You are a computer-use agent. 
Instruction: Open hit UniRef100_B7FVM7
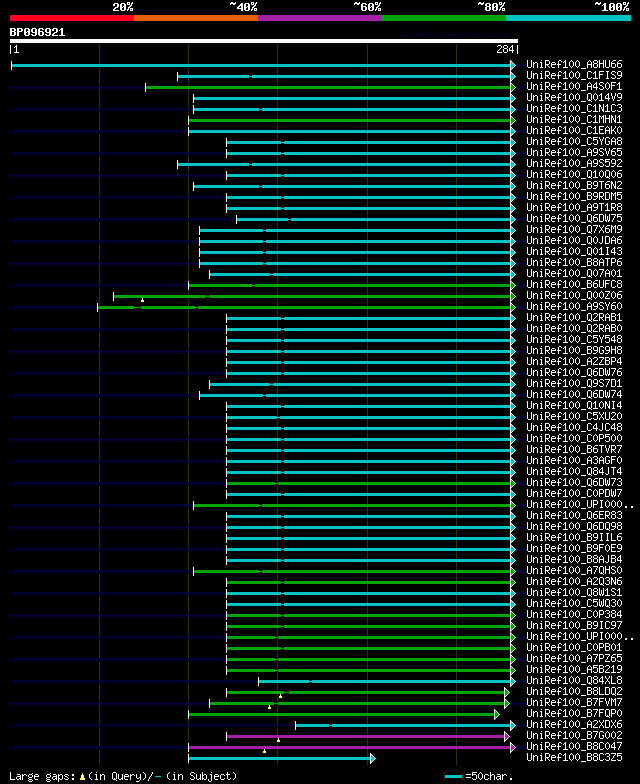[574, 702]
